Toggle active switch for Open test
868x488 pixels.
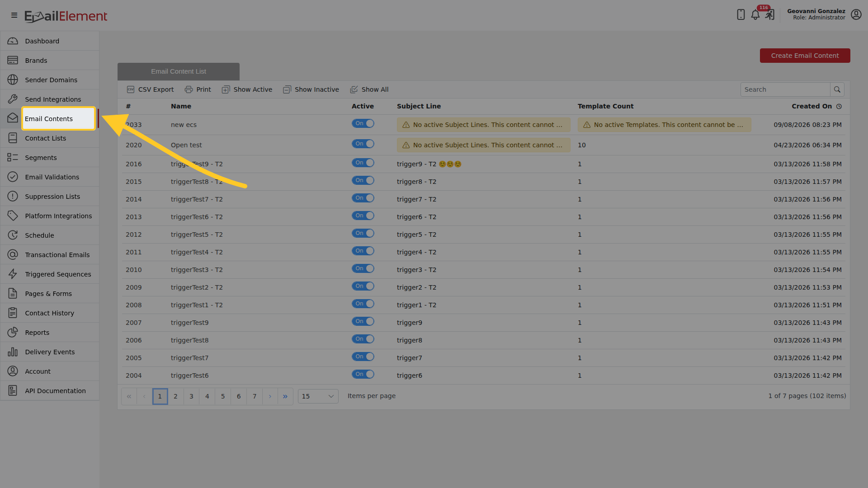point(363,144)
